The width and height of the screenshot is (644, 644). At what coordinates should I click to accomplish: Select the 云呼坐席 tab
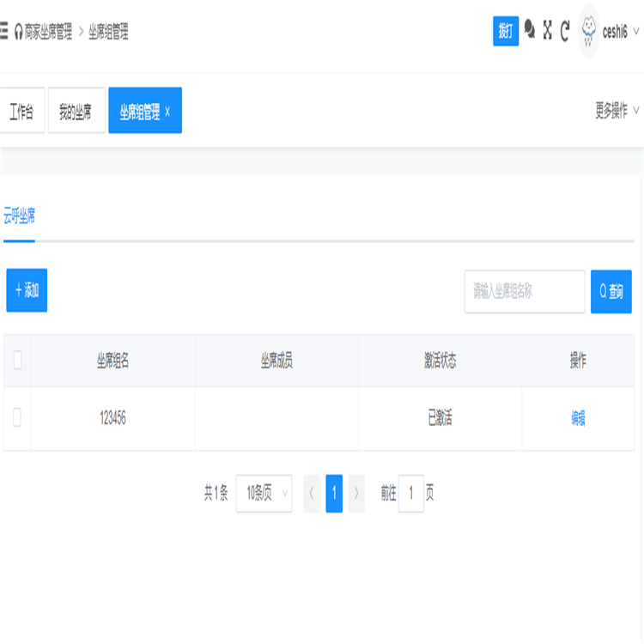point(19,216)
